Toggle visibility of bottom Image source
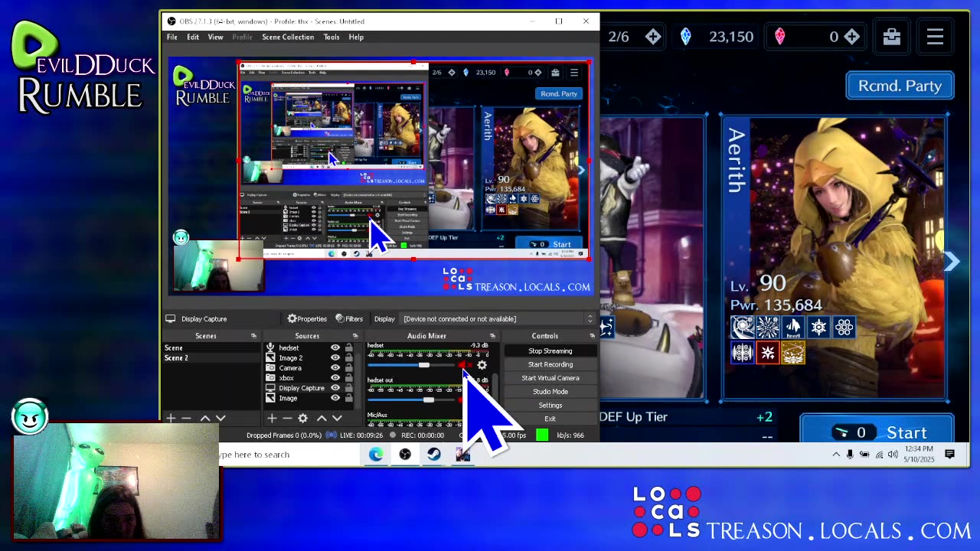 335,398
